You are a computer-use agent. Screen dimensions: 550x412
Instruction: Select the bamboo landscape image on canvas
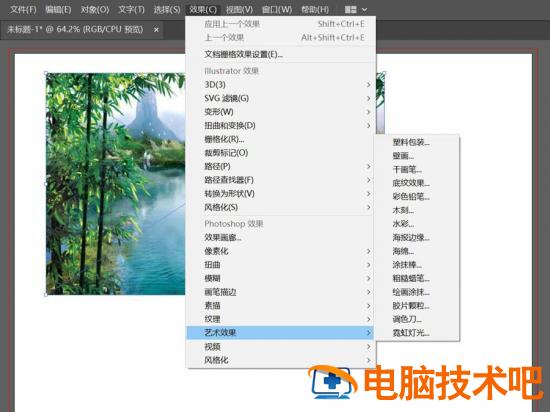(116, 184)
